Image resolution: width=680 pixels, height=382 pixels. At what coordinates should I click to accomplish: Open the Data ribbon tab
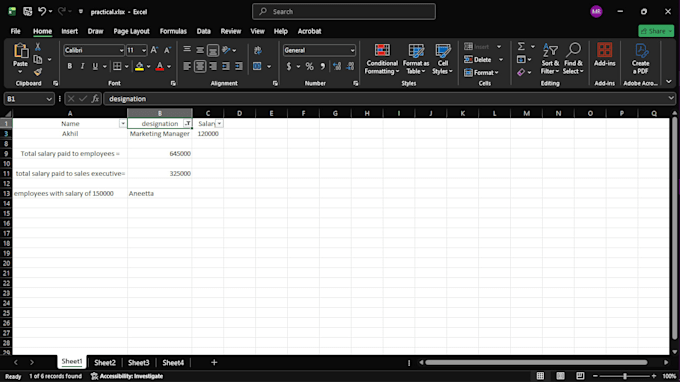pos(203,31)
